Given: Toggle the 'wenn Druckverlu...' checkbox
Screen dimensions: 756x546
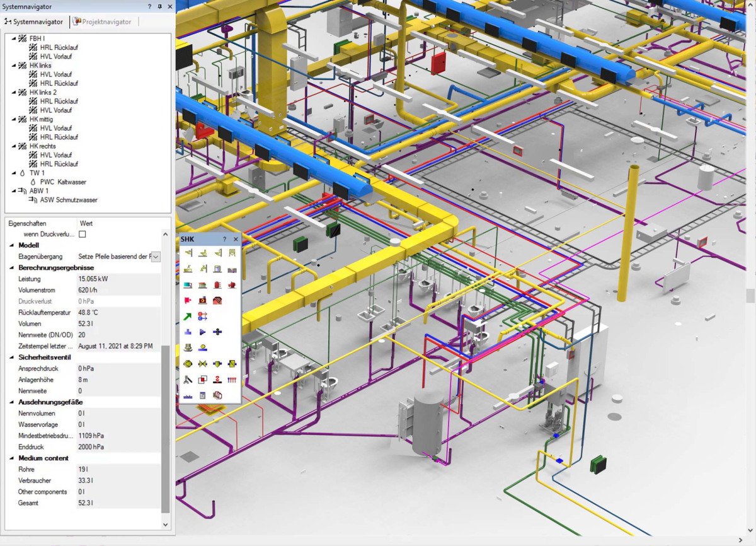Looking at the screenshot, I should 82,235.
